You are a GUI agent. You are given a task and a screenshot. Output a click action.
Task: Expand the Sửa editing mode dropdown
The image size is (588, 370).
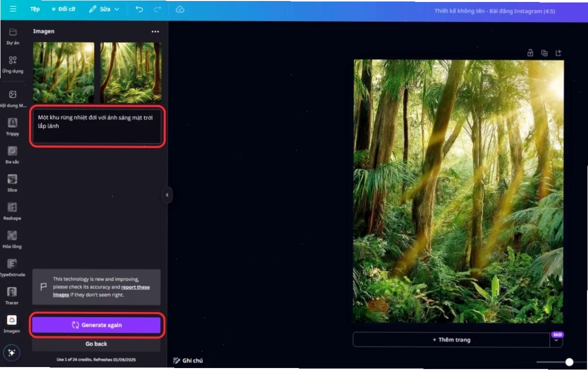(x=104, y=9)
